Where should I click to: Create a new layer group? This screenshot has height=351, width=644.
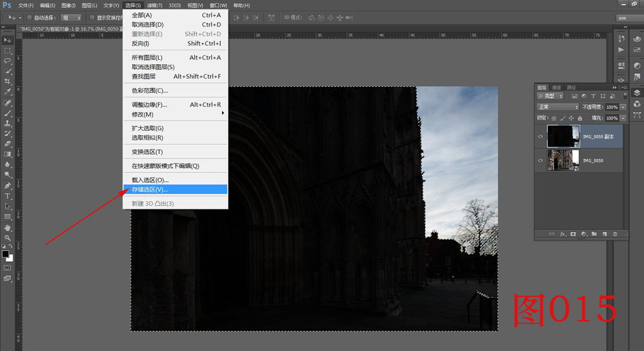(594, 234)
